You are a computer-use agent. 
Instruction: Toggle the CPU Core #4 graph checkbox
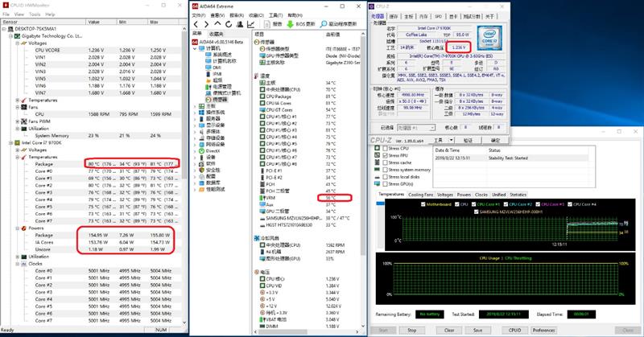[570, 204]
